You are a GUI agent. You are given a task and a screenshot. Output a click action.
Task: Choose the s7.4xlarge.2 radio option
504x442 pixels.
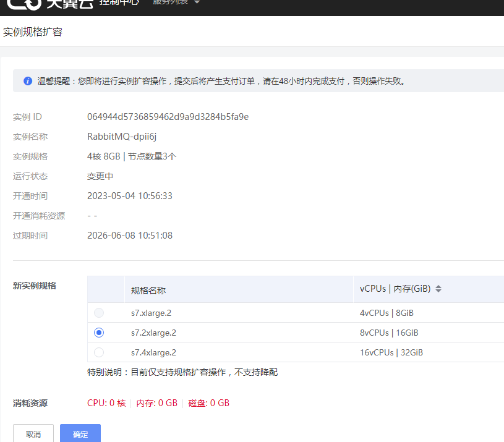click(99, 352)
